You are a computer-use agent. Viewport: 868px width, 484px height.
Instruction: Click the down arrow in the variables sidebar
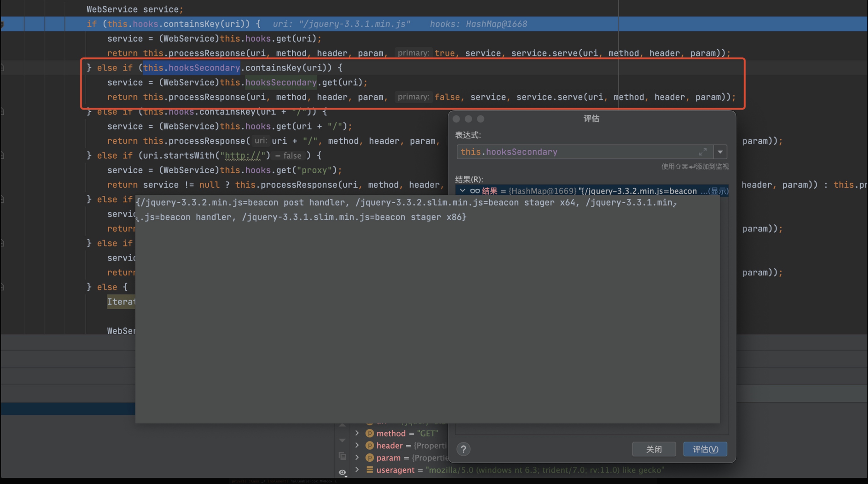pos(342,441)
